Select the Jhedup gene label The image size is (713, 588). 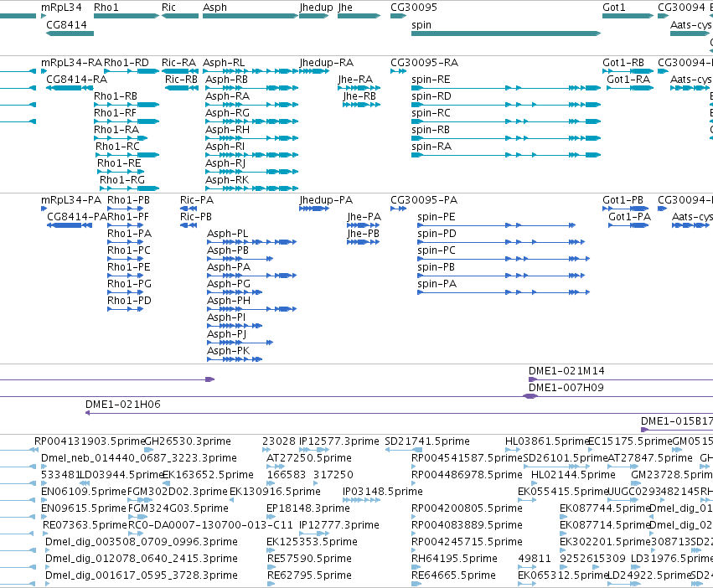pyautogui.click(x=316, y=8)
